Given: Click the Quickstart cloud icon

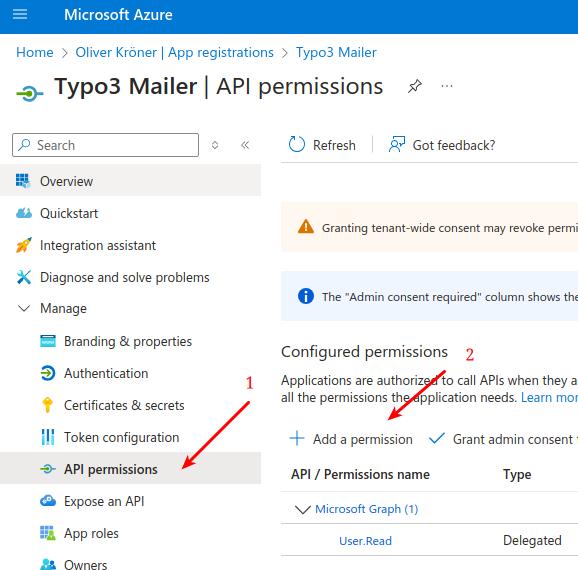Looking at the screenshot, I should [x=24, y=213].
